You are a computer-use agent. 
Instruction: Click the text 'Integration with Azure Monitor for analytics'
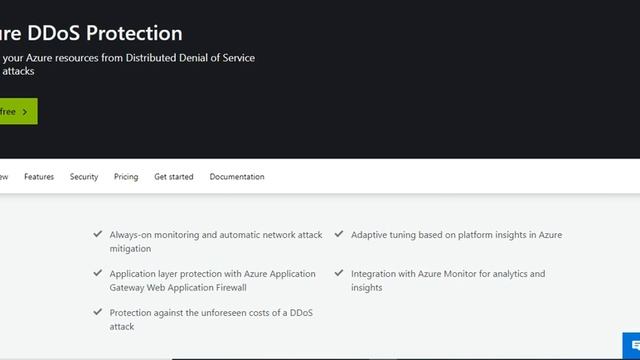[439, 274]
